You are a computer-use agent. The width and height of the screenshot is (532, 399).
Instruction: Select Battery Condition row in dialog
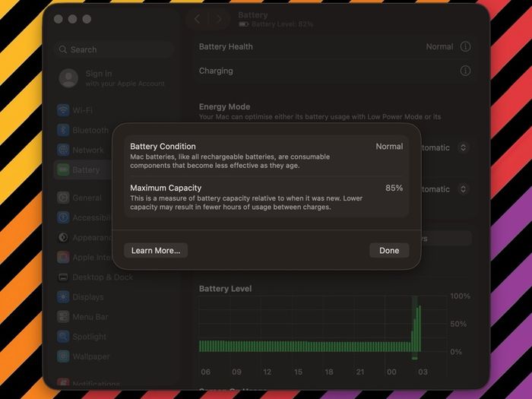pos(267,156)
